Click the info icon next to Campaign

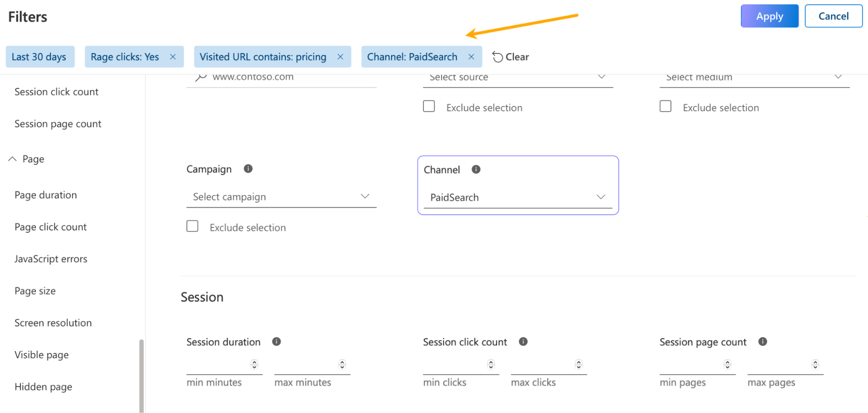(248, 169)
